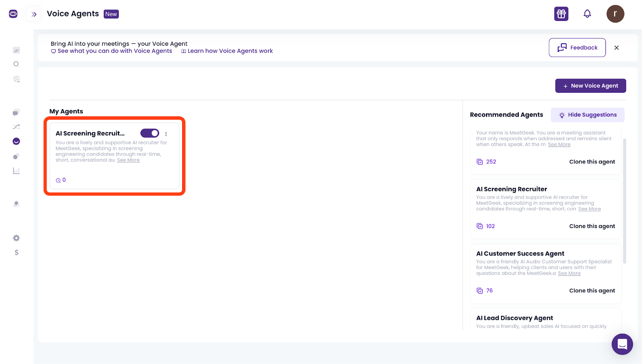Expand the sidebar with the double chevron
The image size is (642, 364).
pos(34,14)
